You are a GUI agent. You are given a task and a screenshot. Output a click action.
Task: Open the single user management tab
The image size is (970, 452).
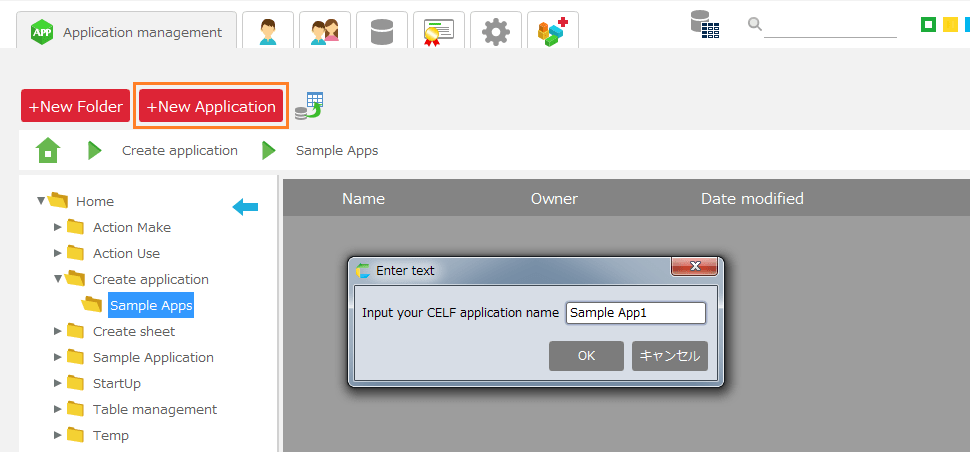coord(268,31)
